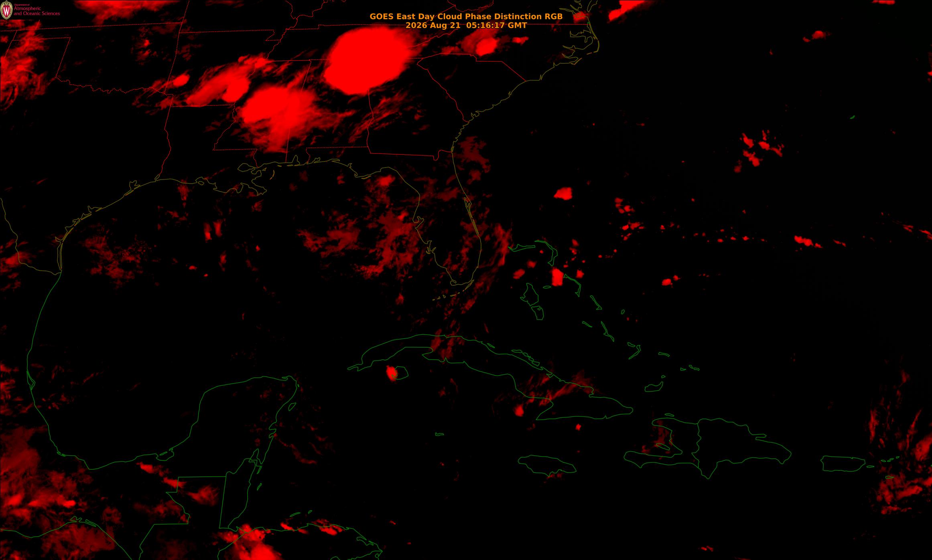Open the Atmospheric and Oceanic Sciences text

(37, 11)
